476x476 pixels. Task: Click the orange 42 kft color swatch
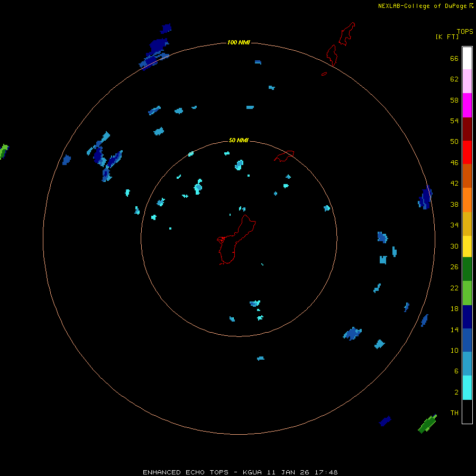(467, 199)
